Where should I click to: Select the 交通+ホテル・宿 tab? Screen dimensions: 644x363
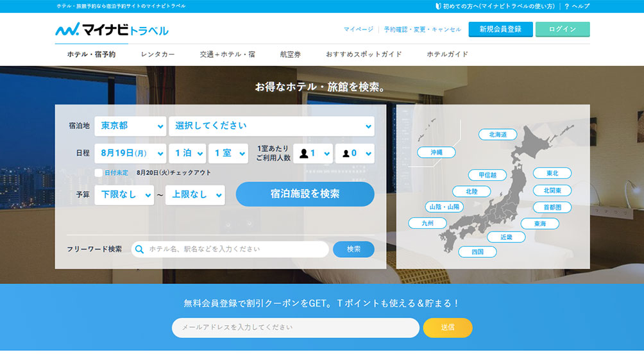click(228, 55)
